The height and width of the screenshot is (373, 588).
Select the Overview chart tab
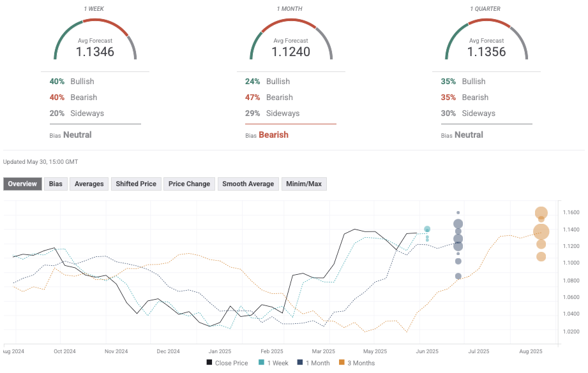[x=23, y=184]
